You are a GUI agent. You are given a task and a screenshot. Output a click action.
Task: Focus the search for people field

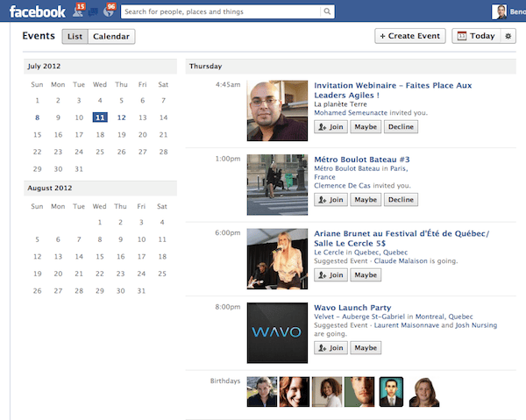pos(220,11)
